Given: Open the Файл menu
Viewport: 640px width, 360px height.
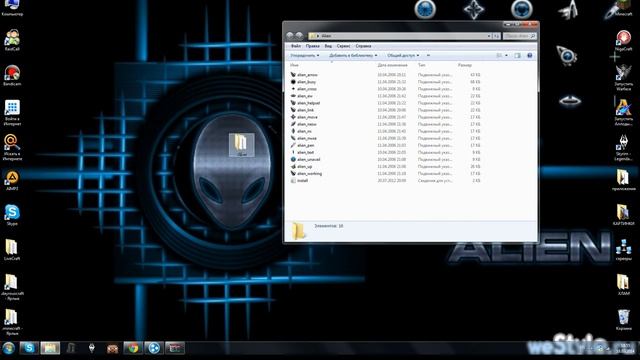Looking at the screenshot, I should tap(296, 46).
